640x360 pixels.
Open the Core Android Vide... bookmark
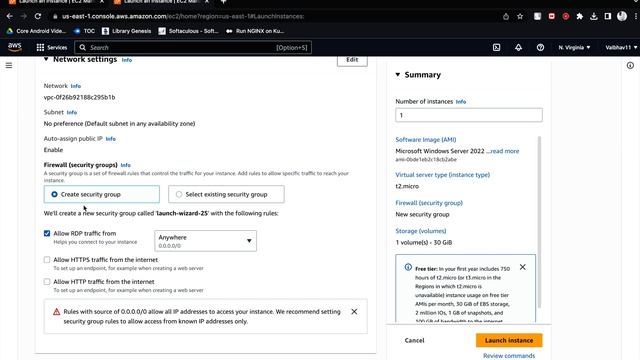click(x=36, y=31)
